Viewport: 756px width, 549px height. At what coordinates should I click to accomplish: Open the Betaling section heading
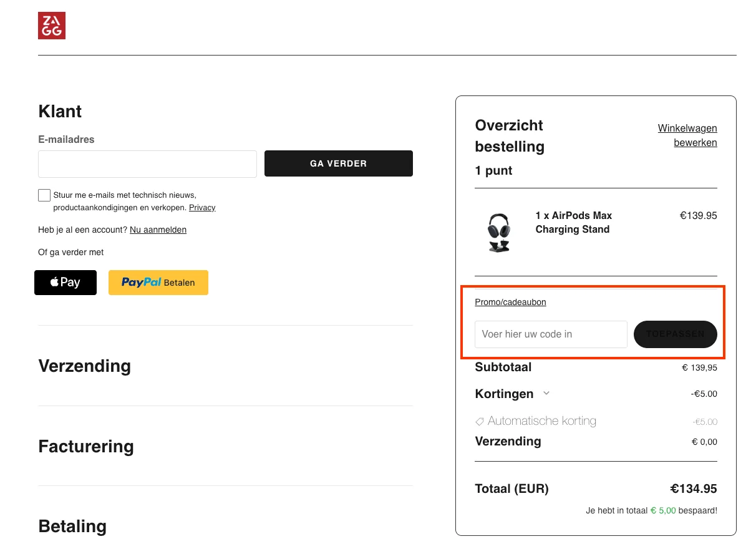(x=72, y=526)
